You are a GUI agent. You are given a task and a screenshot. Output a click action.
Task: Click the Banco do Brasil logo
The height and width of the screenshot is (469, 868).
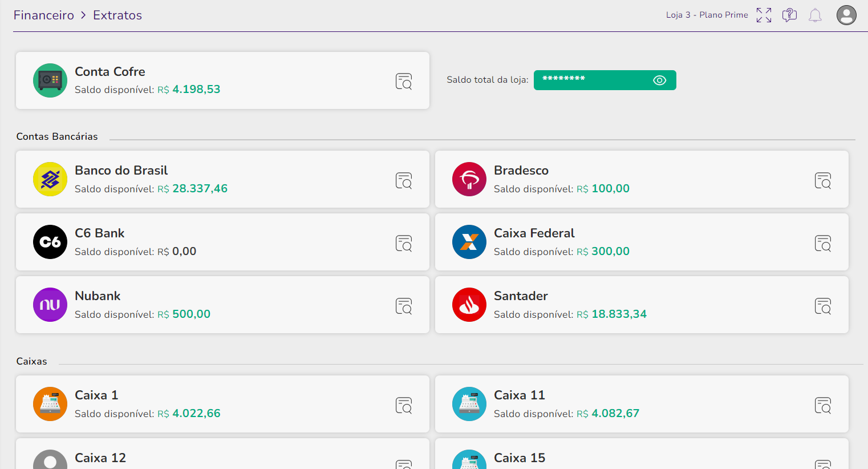tap(50, 179)
